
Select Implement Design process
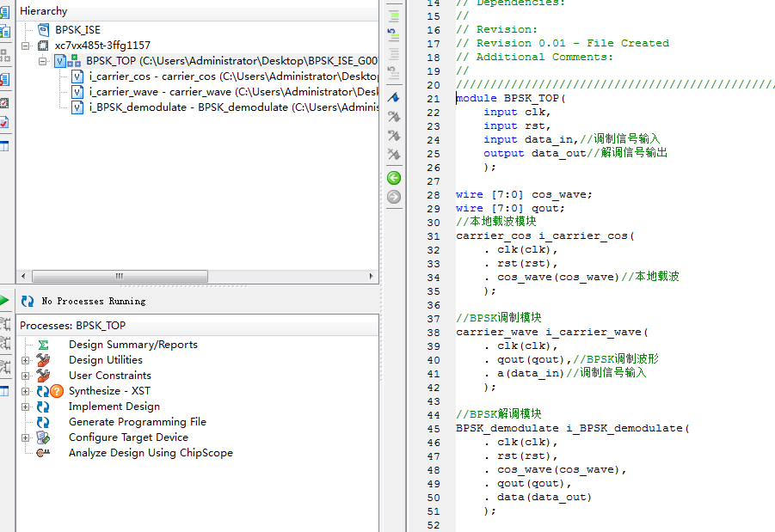click(114, 407)
